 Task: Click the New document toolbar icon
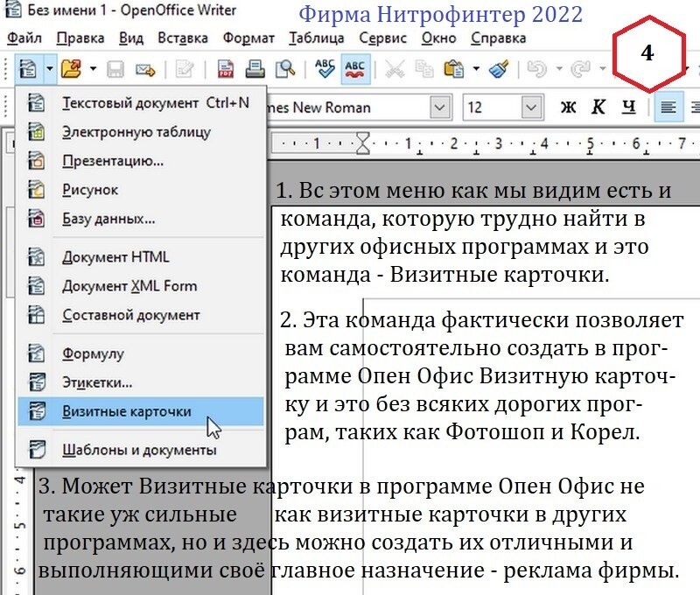click(x=27, y=69)
